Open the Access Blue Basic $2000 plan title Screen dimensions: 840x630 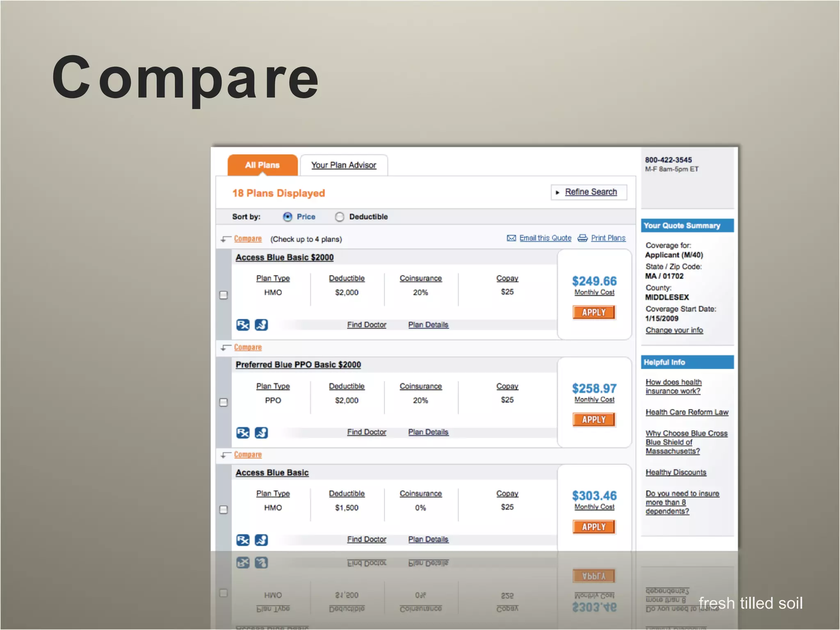[x=285, y=257]
